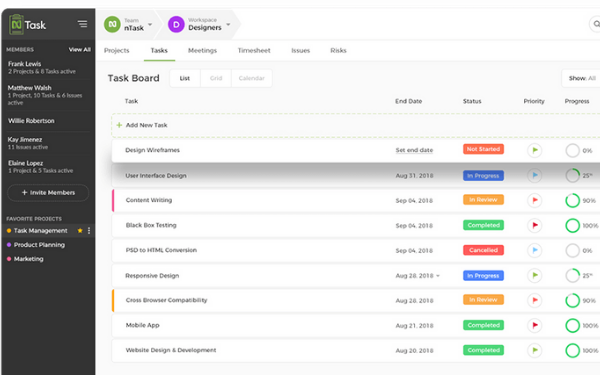
Task: Click progress circle for User Interface Design
Action: [x=572, y=176]
